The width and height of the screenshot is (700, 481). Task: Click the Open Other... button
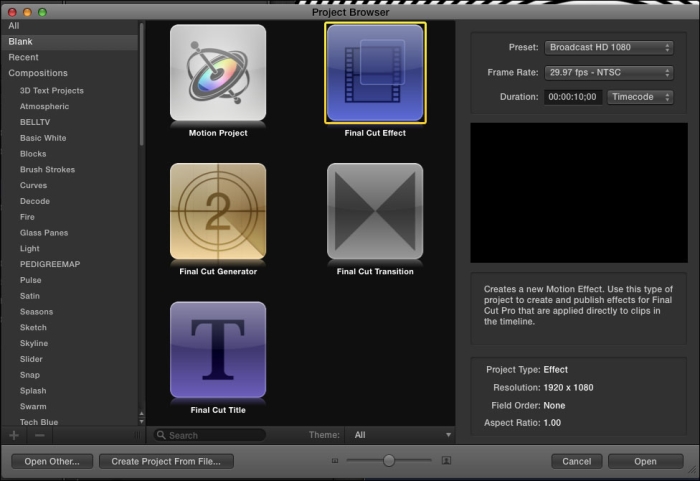(x=52, y=461)
